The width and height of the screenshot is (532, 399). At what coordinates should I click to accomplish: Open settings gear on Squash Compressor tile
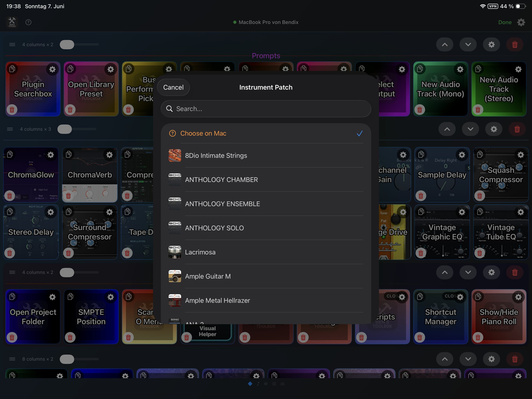521,155
